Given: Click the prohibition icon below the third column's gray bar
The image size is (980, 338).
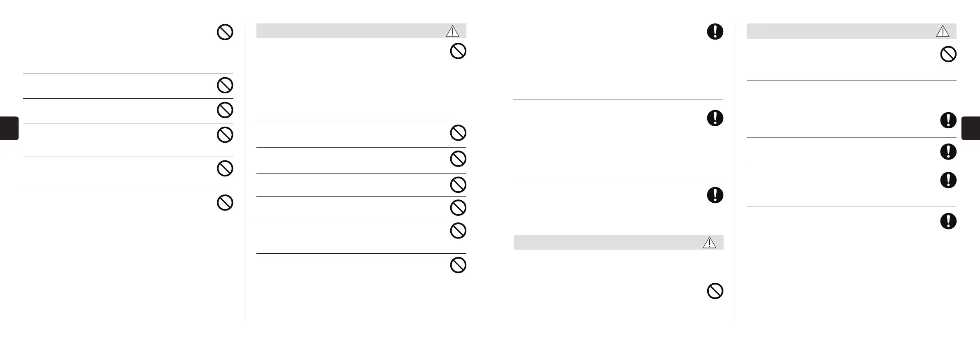Looking at the screenshot, I should pyautogui.click(x=715, y=291).
